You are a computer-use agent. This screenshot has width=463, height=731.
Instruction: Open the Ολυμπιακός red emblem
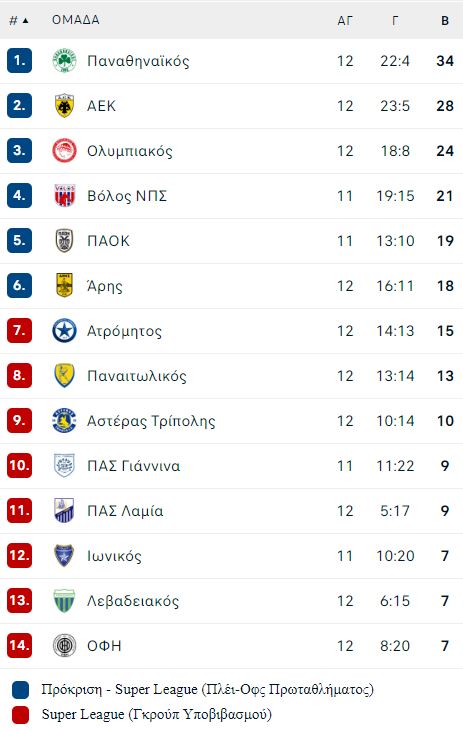64,151
